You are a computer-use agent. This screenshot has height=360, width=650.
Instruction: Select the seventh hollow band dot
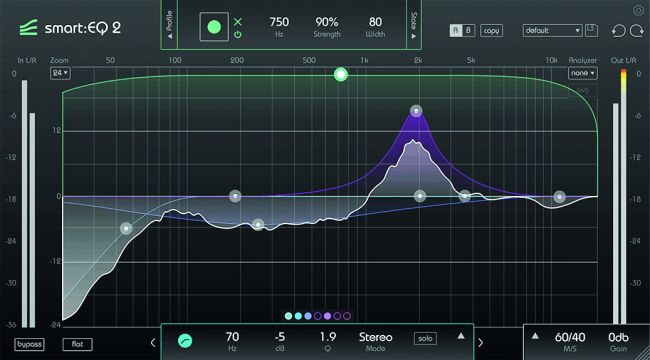347,316
